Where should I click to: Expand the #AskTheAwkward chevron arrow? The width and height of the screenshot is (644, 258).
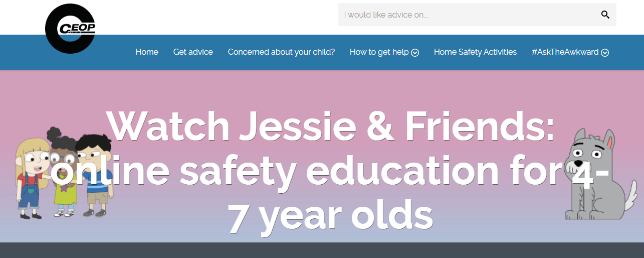[605, 53]
